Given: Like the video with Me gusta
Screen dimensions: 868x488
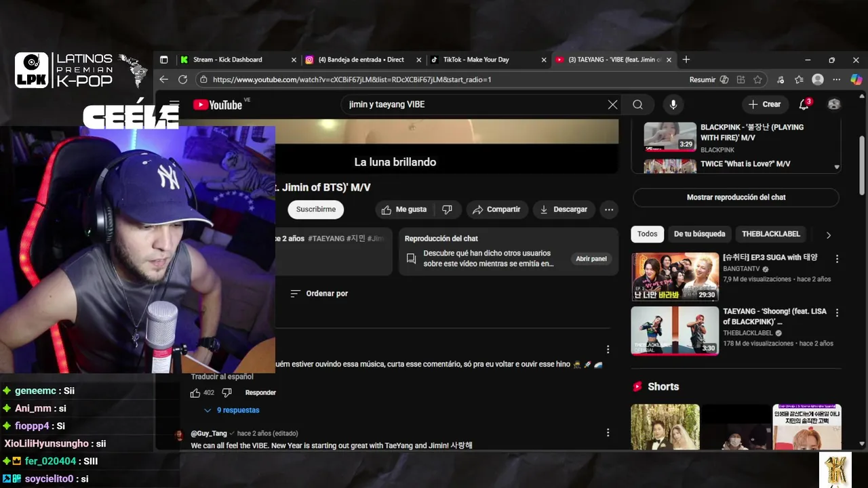Looking at the screenshot, I should coord(404,209).
